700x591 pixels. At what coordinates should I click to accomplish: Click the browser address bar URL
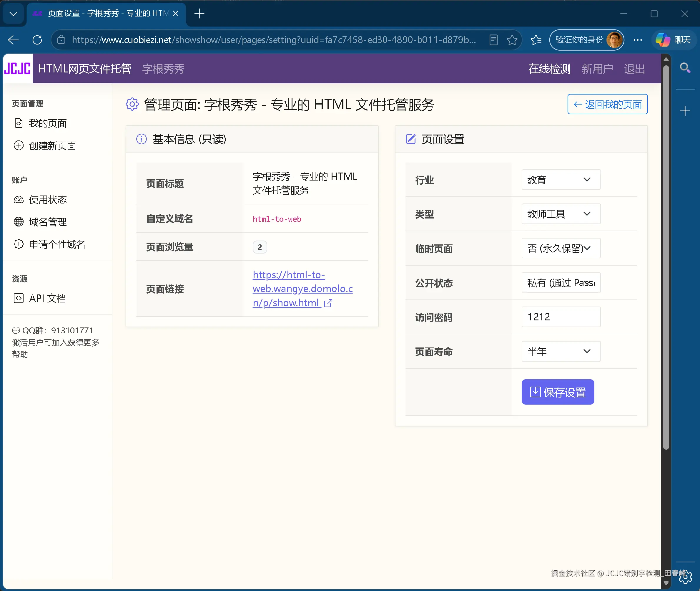pos(274,40)
